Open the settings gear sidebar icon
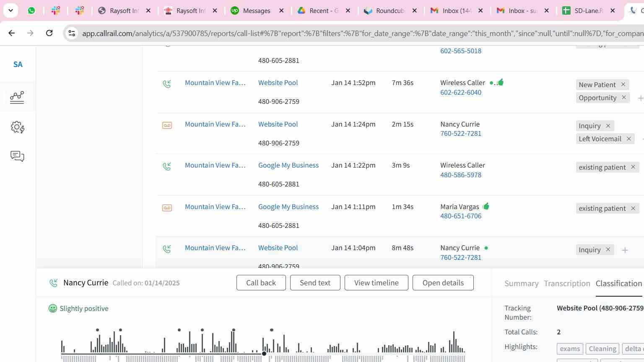The image size is (644, 362). pos(18,127)
